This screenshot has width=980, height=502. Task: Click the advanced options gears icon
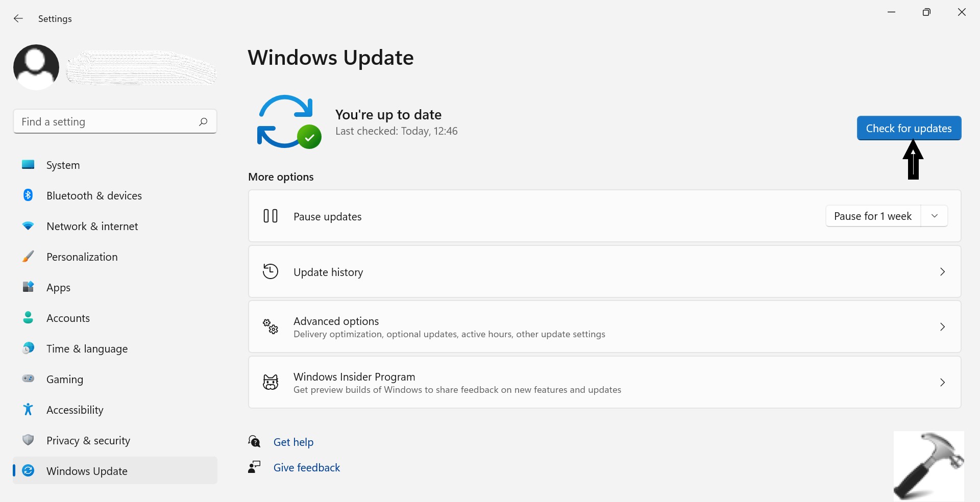tap(271, 327)
